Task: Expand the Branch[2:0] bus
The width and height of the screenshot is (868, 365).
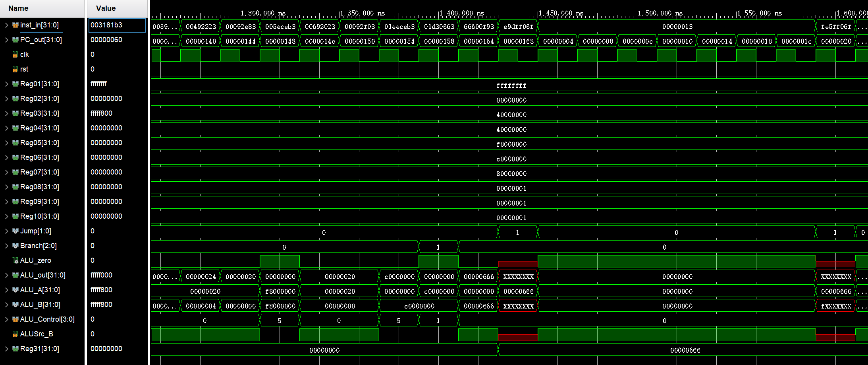Action: coord(6,246)
